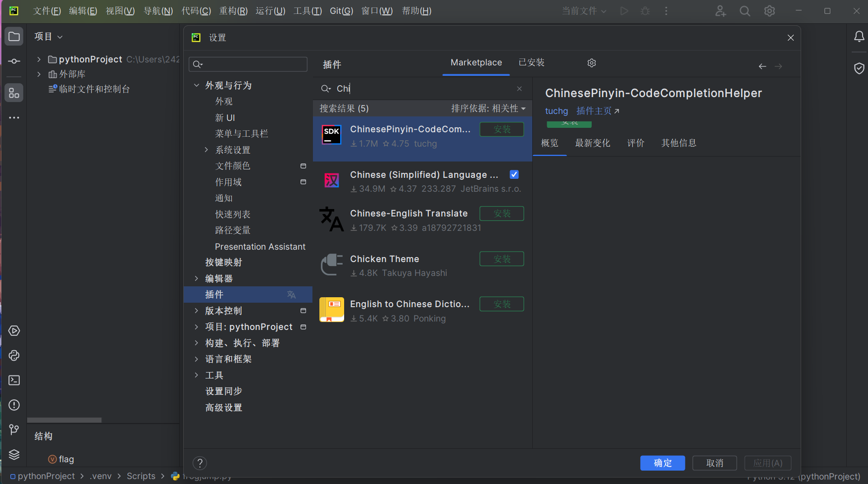Open the Git tool window
Viewport: 868px width, 484px height.
[14, 430]
